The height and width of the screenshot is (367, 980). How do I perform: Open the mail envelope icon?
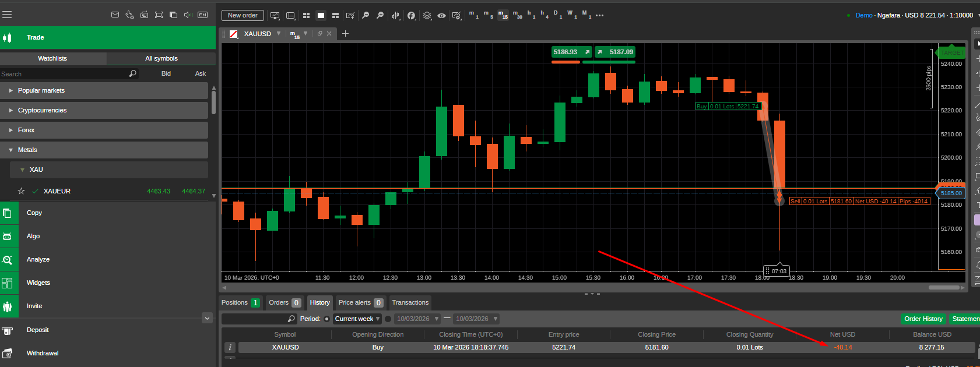(115, 15)
